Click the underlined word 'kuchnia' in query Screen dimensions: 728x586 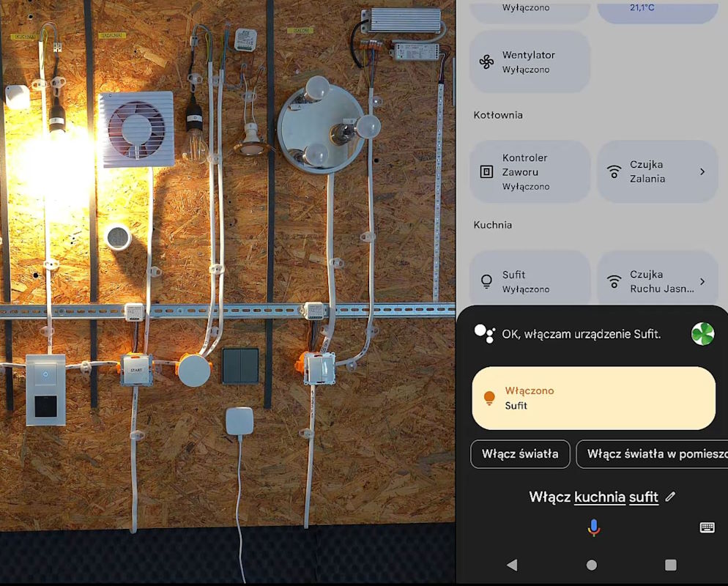click(x=600, y=497)
